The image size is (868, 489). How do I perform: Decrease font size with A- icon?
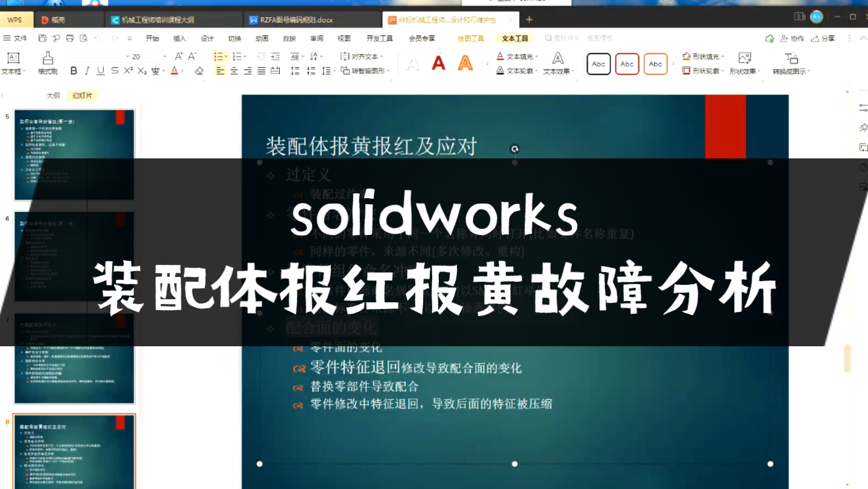coord(193,56)
